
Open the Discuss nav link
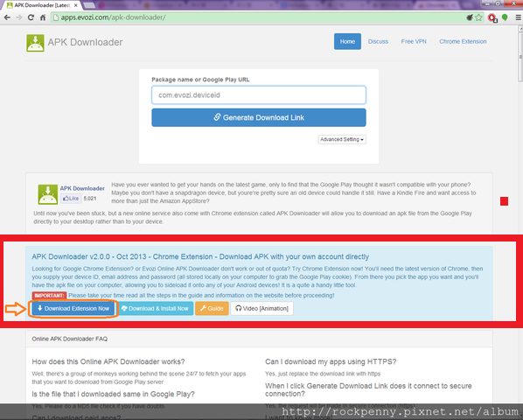(x=378, y=41)
